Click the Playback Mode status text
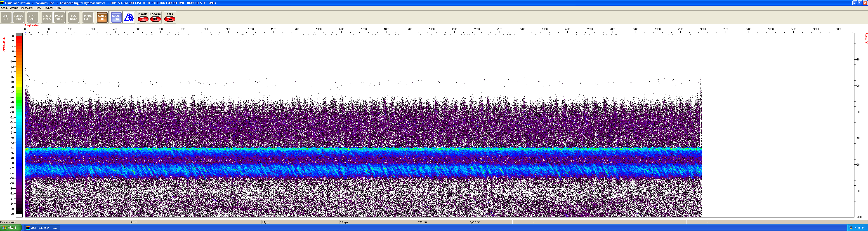The image size is (868, 231). [x=8, y=222]
